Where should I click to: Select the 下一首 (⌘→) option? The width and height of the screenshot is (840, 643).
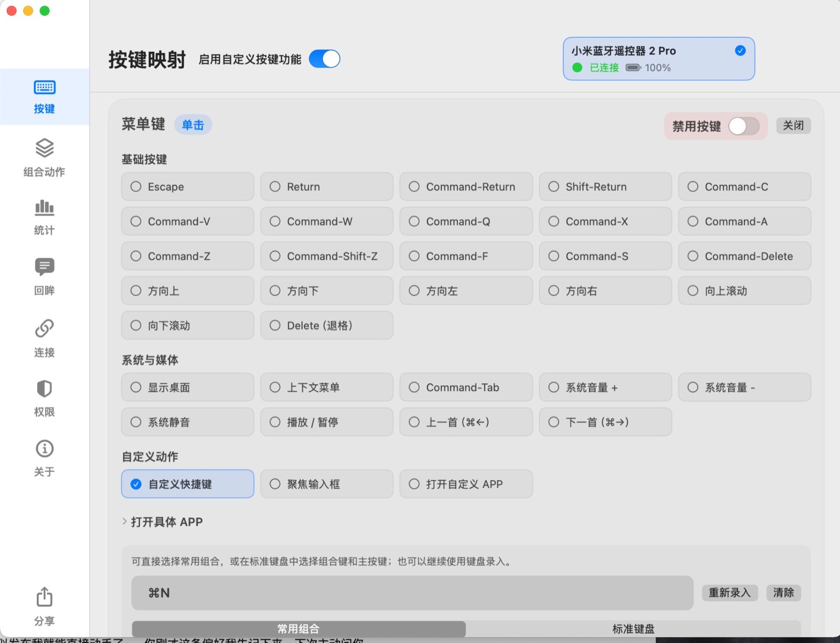(605, 422)
